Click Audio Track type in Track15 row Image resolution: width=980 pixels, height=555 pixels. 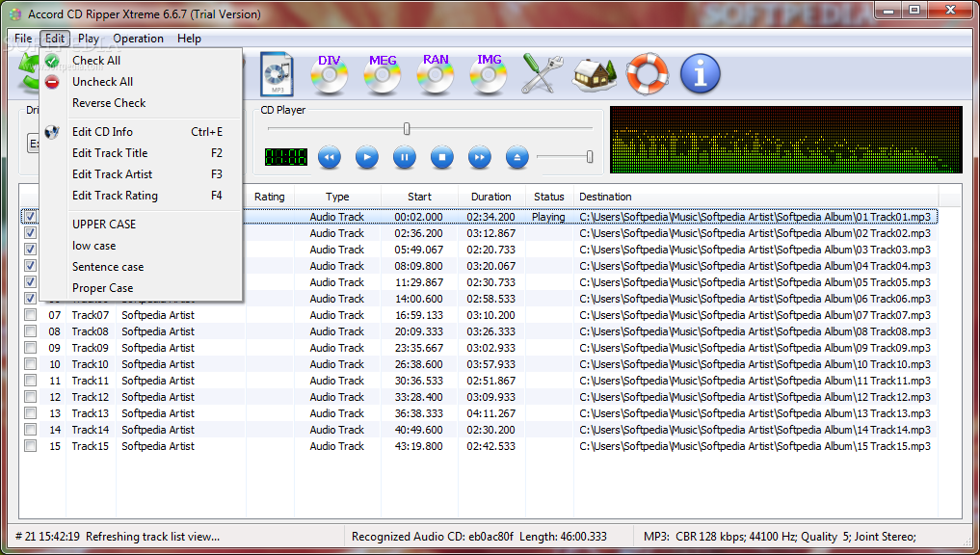tap(337, 445)
